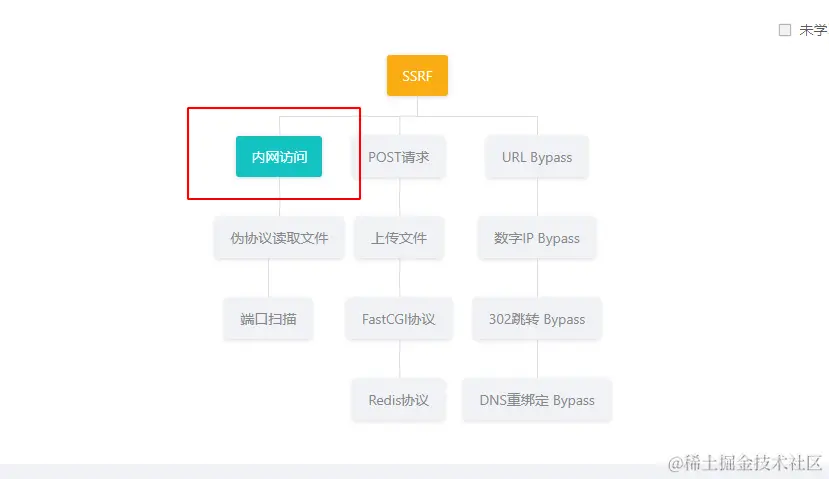The width and height of the screenshot is (829, 479).
Task: Toggle the 未学 checkbox
Action: click(x=785, y=30)
